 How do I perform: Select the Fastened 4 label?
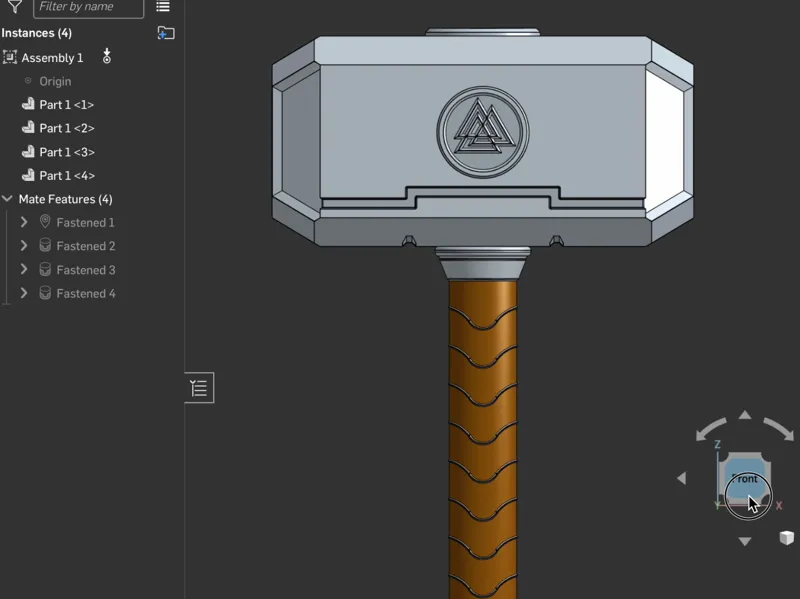pyautogui.click(x=86, y=293)
